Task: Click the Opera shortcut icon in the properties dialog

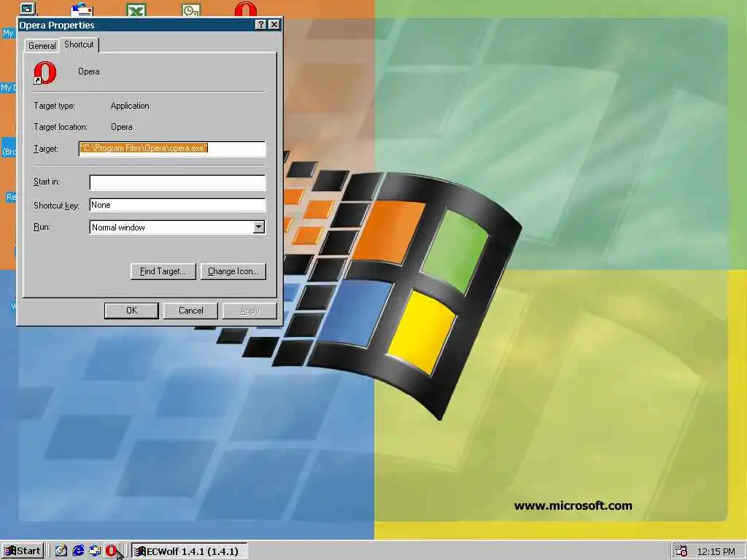Action: [45, 73]
